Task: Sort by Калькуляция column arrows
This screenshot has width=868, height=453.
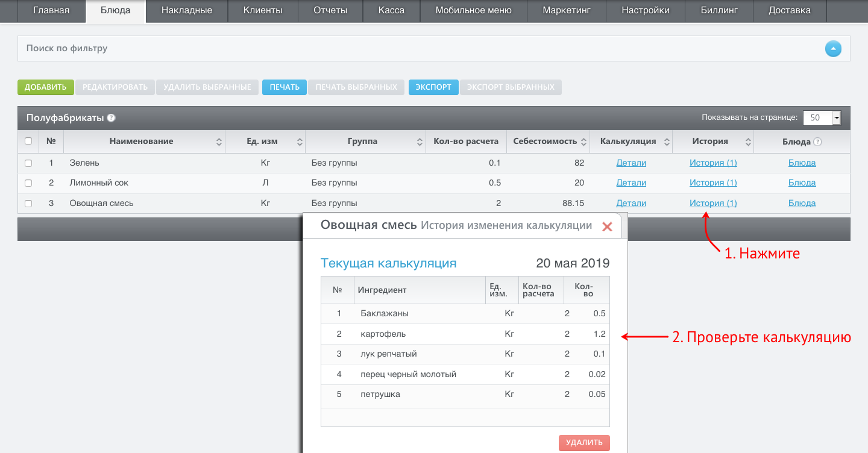Action: pyautogui.click(x=667, y=142)
